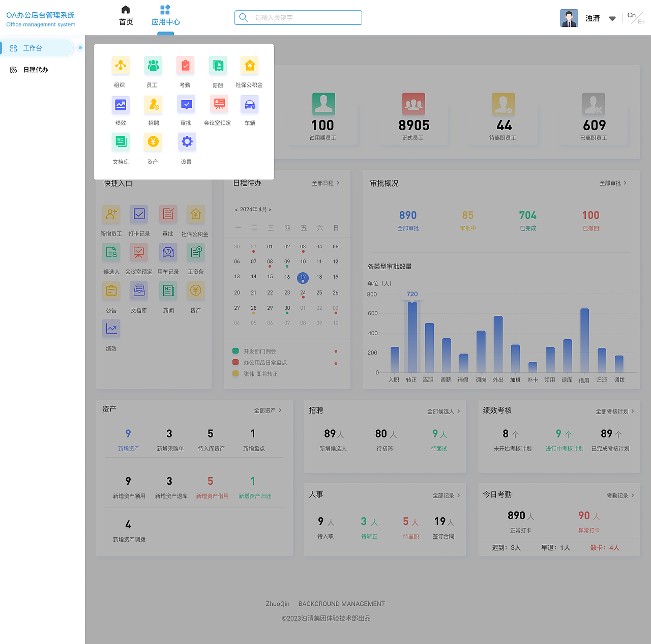Open the 招聘 app icon
651x644 pixels.
point(153,105)
